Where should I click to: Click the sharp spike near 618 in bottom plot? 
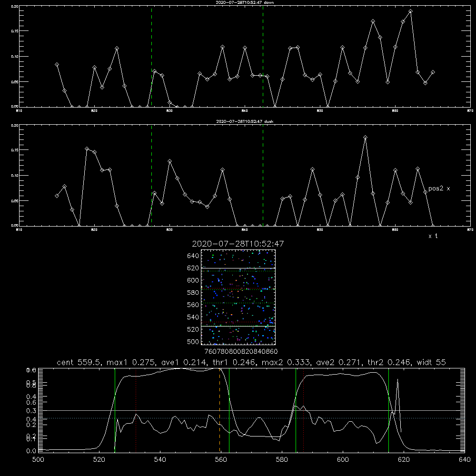pyautogui.click(x=397, y=379)
